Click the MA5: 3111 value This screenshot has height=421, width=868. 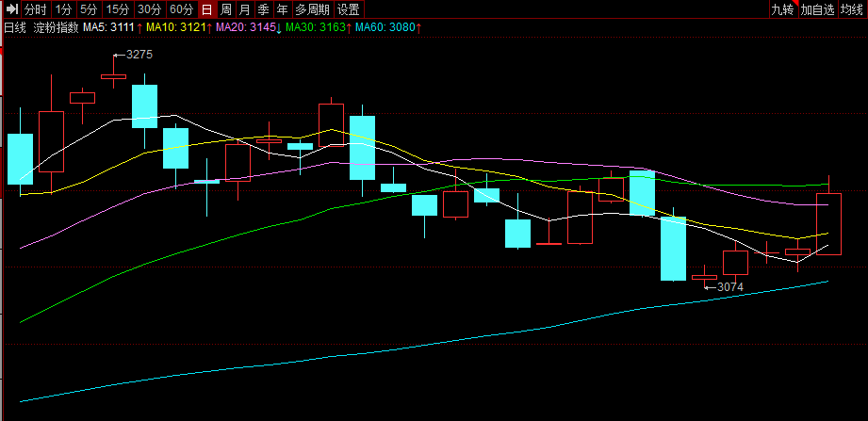pyautogui.click(x=109, y=27)
